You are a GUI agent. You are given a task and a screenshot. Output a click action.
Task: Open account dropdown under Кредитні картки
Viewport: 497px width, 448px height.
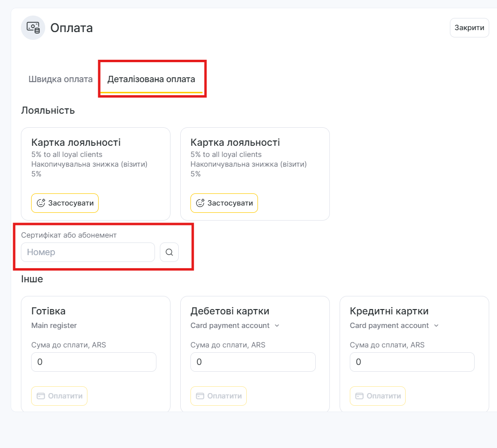pos(394,326)
